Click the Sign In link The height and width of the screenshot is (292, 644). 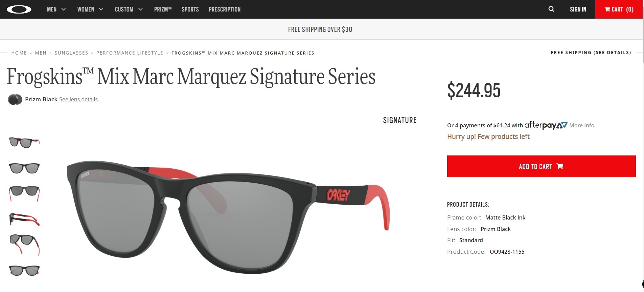(x=578, y=9)
